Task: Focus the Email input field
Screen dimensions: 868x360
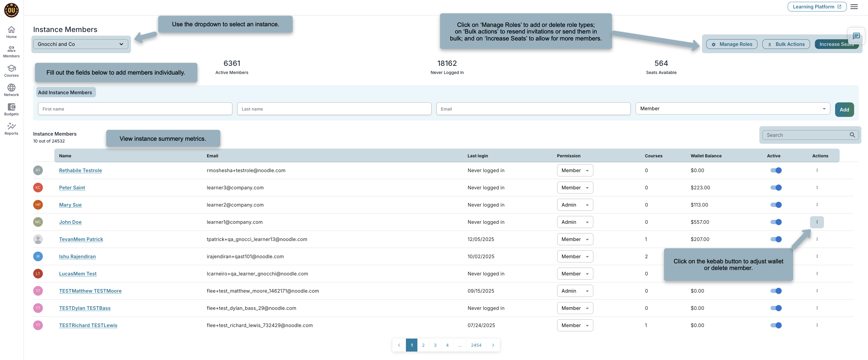Action: (533, 108)
